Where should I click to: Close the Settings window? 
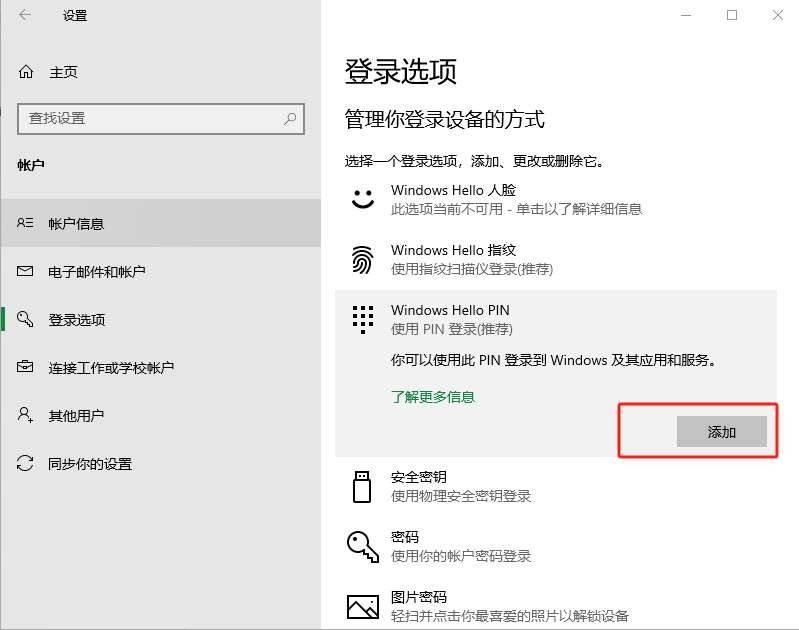[x=777, y=15]
